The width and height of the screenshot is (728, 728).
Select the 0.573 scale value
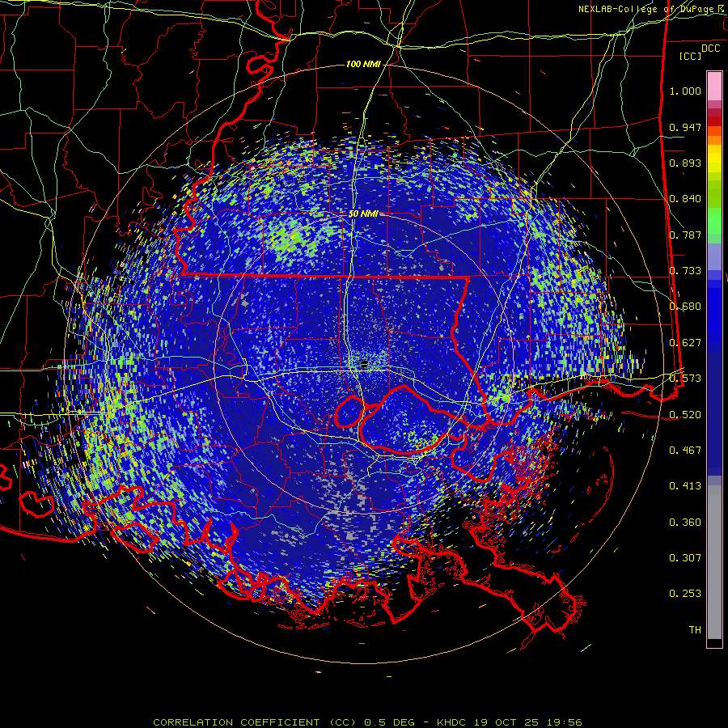pyautogui.click(x=685, y=379)
